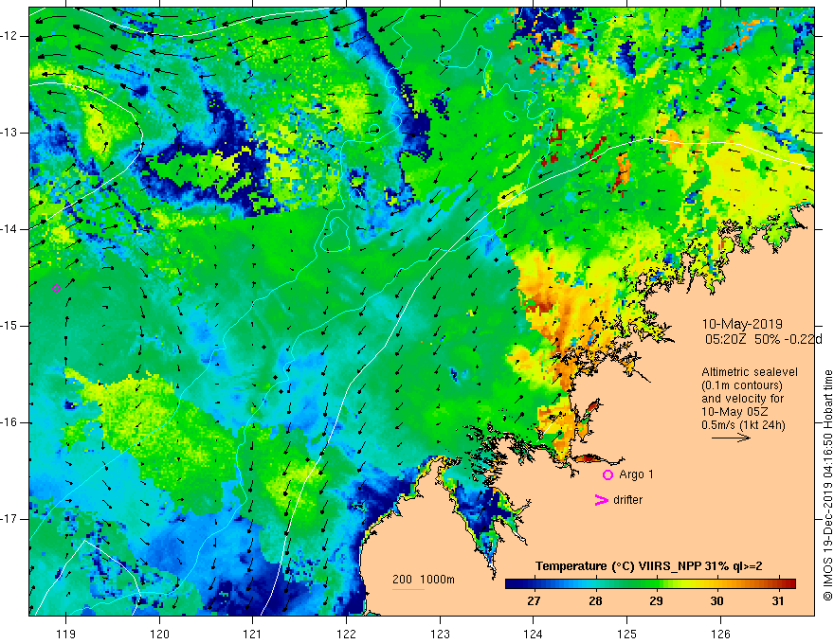This screenshot has height=644, width=834.
Task: Click the IMOS copyright timestamp text
Action: tap(827, 486)
